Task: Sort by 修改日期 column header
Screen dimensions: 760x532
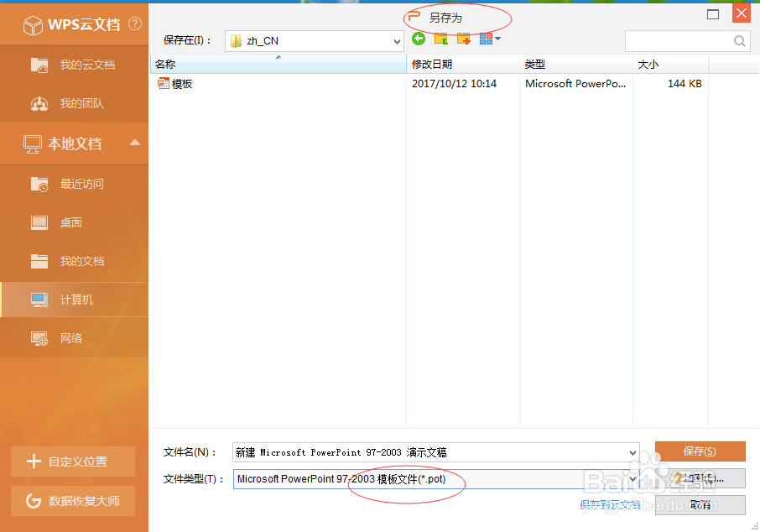Action: [463, 64]
